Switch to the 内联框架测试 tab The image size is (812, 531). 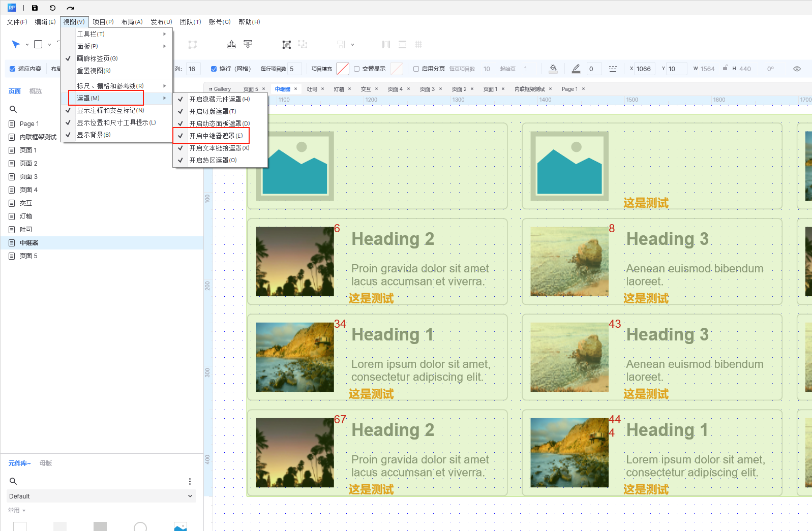(529, 89)
